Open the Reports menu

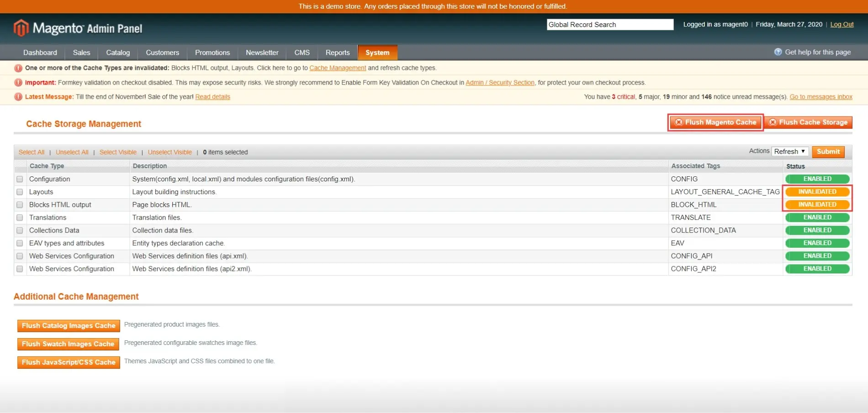click(x=338, y=53)
